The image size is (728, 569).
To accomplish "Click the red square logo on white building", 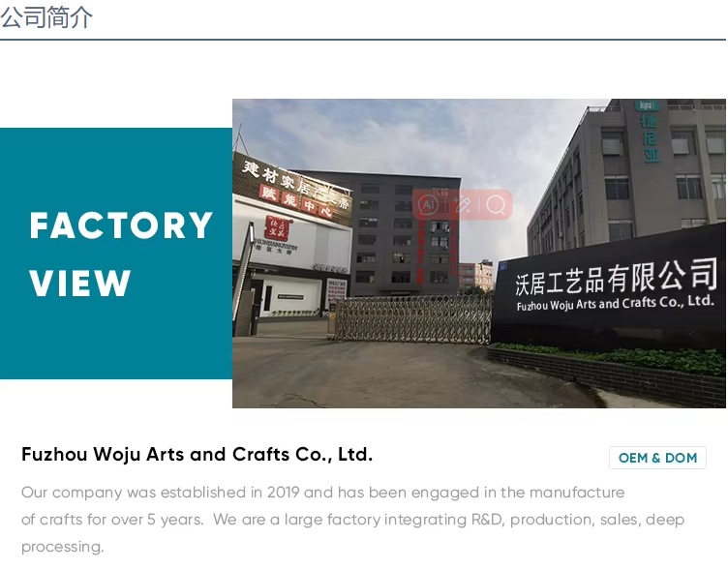I will 277,227.
